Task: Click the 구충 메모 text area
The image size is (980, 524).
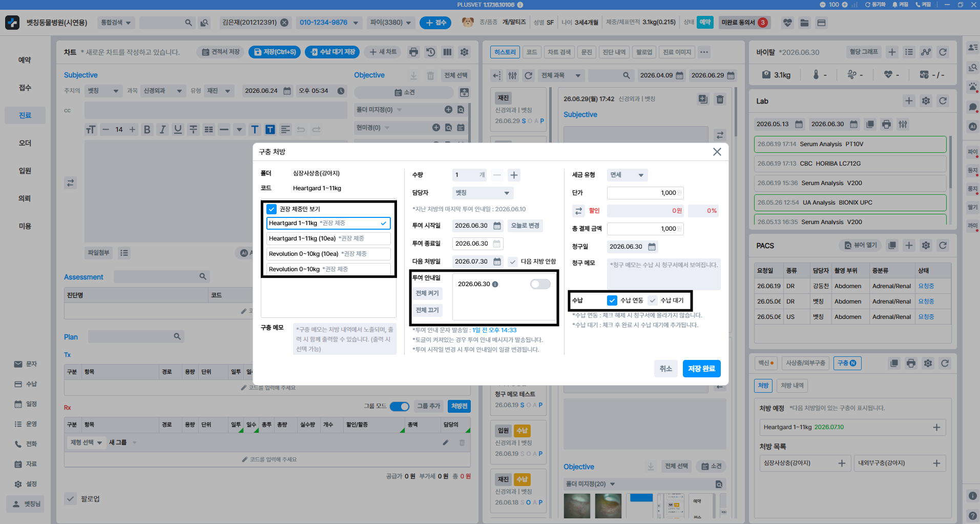Action: click(345, 339)
